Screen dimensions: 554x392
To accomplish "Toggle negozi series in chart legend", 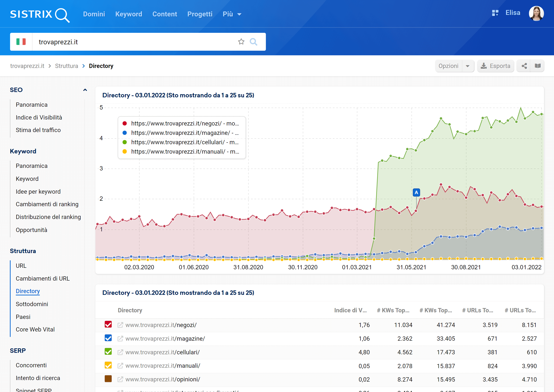I will pyautogui.click(x=181, y=123).
